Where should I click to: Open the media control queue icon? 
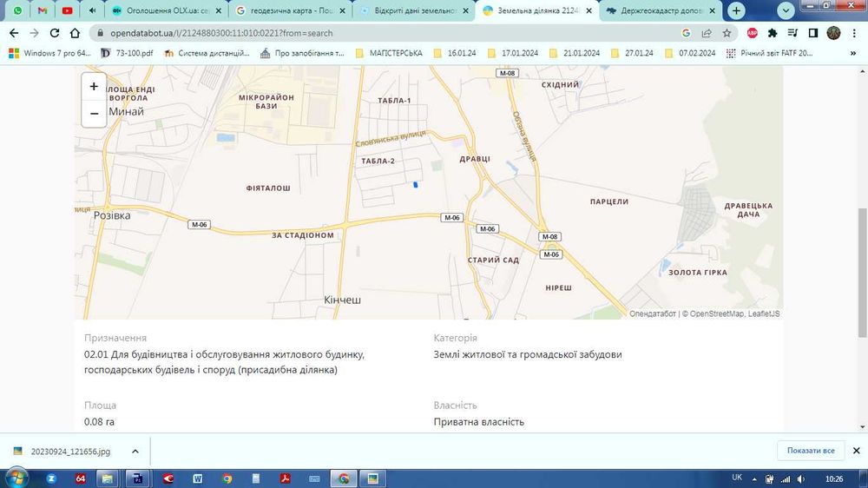[x=792, y=33]
